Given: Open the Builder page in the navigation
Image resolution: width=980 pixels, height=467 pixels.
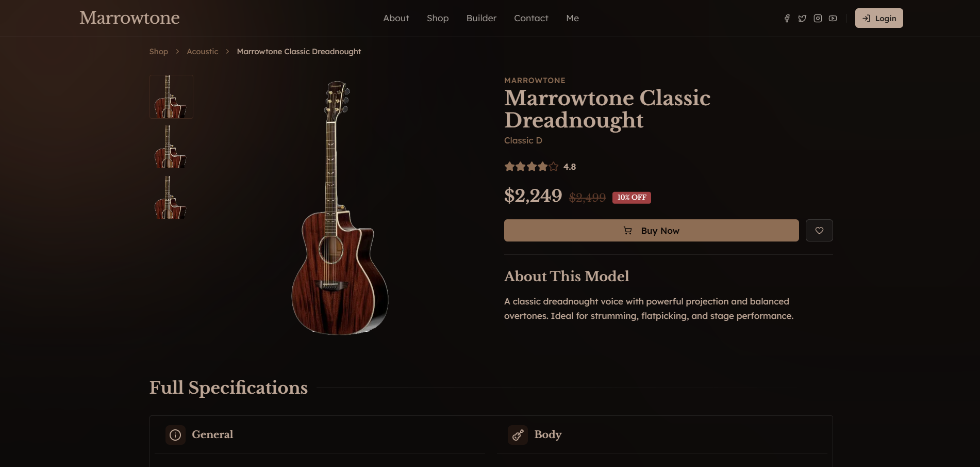Looking at the screenshot, I should click(x=481, y=18).
